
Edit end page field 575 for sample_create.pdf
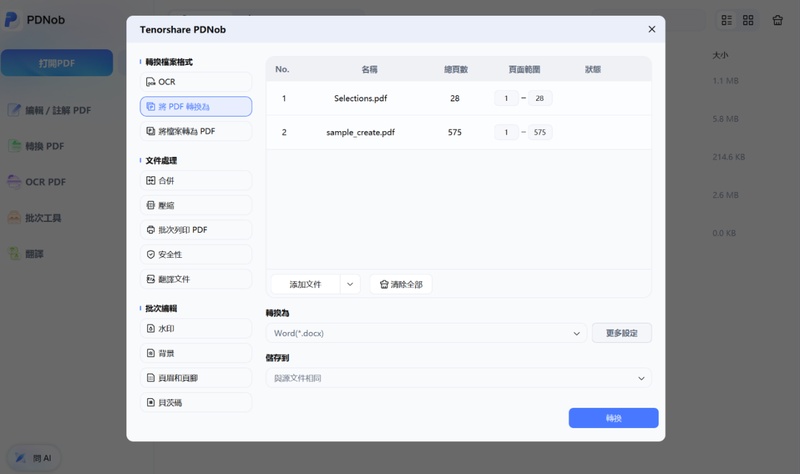click(x=540, y=132)
